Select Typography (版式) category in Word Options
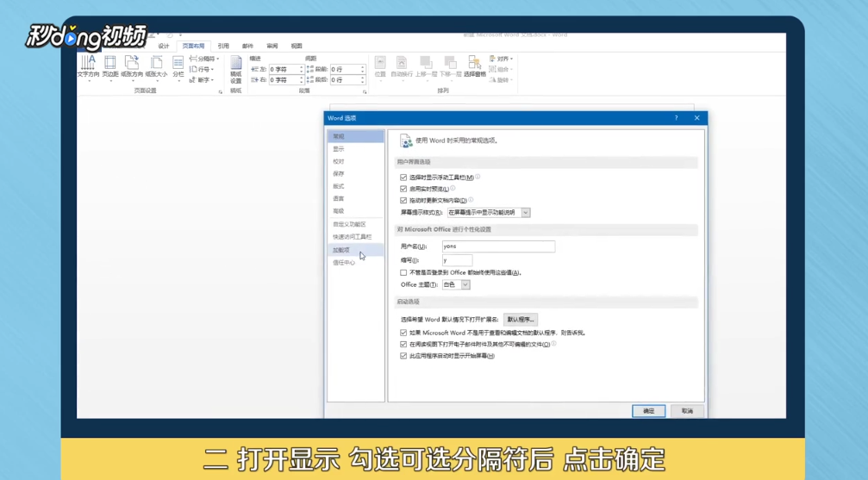Image resolution: width=868 pixels, height=480 pixels. [x=355, y=186]
